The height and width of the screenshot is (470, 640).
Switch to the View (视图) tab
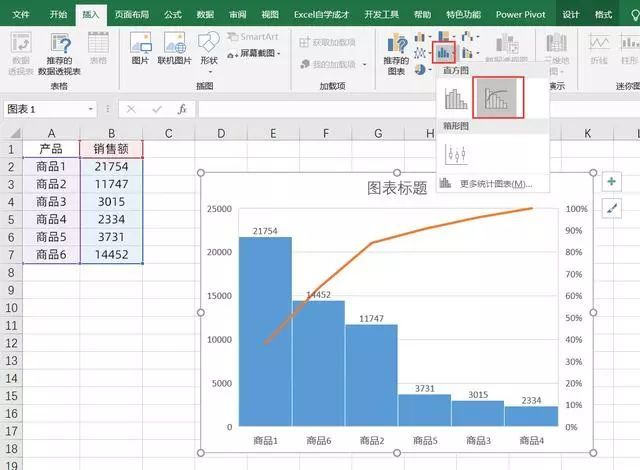pos(270,15)
